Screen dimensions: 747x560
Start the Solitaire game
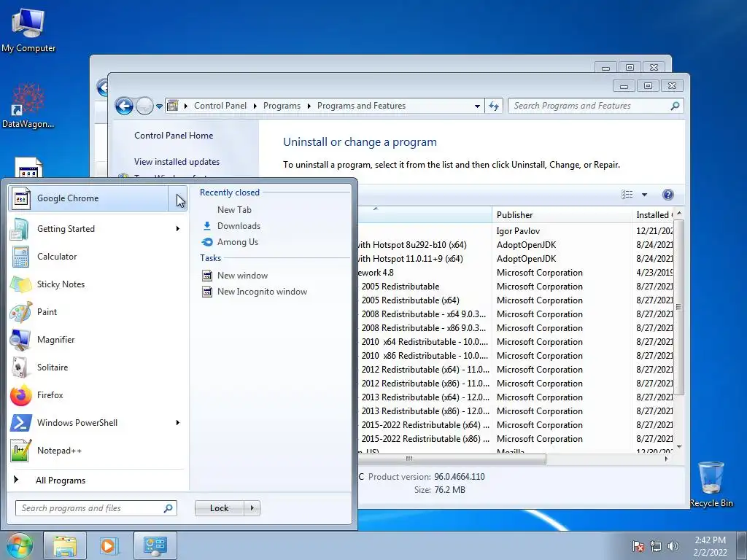[x=97, y=367]
